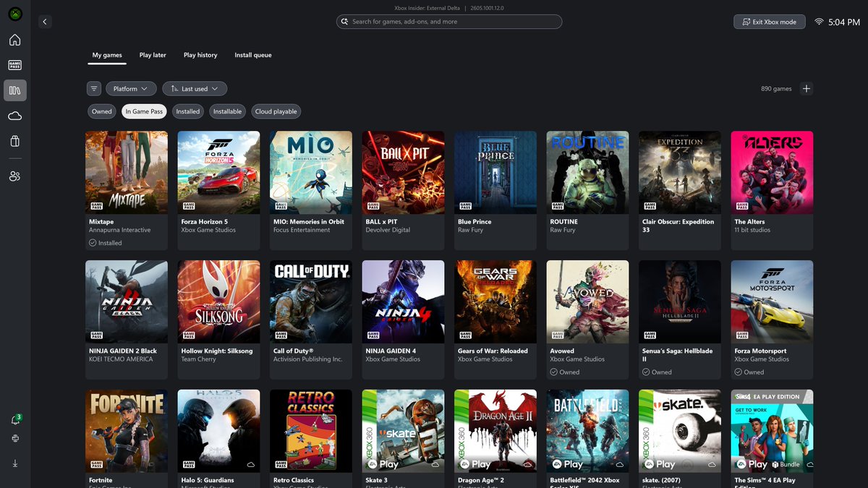Open Library icon in sidebar
Viewport: 868px width, 488px height.
(15, 90)
